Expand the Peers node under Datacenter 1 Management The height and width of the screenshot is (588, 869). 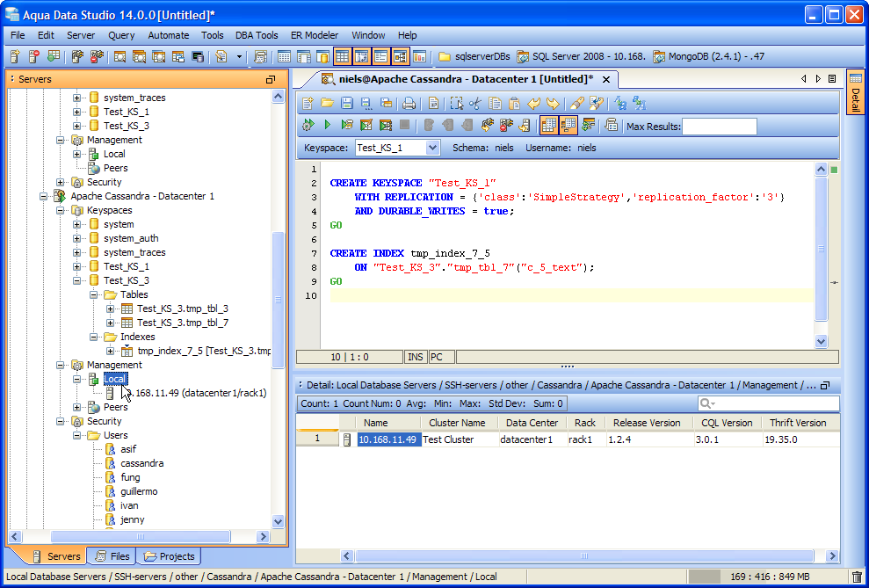pos(77,407)
